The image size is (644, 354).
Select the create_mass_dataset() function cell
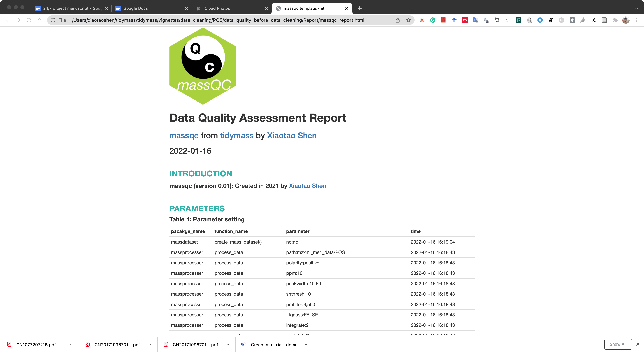pos(238,242)
